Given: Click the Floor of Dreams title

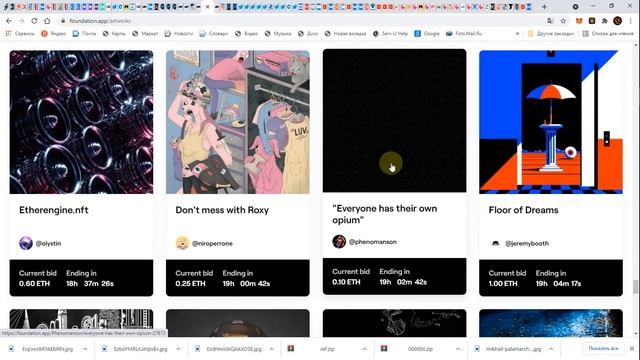Looking at the screenshot, I should click(x=523, y=210).
